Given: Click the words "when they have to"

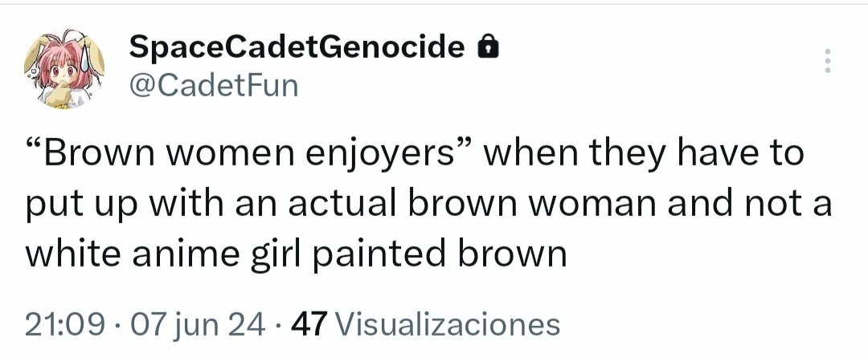Looking at the screenshot, I should 643,153.
